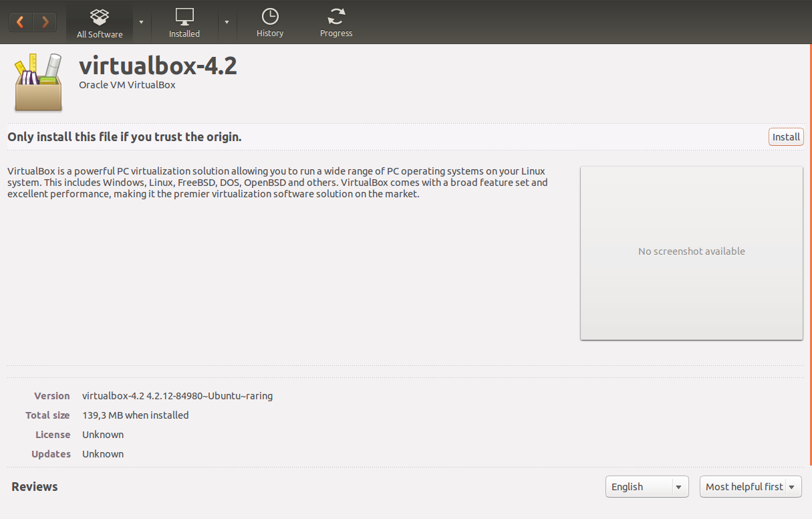Click the version value 4.2.12-84980~Ubuntu~raring
The height and width of the screenshot is (519, 812).
pos(177,396)
